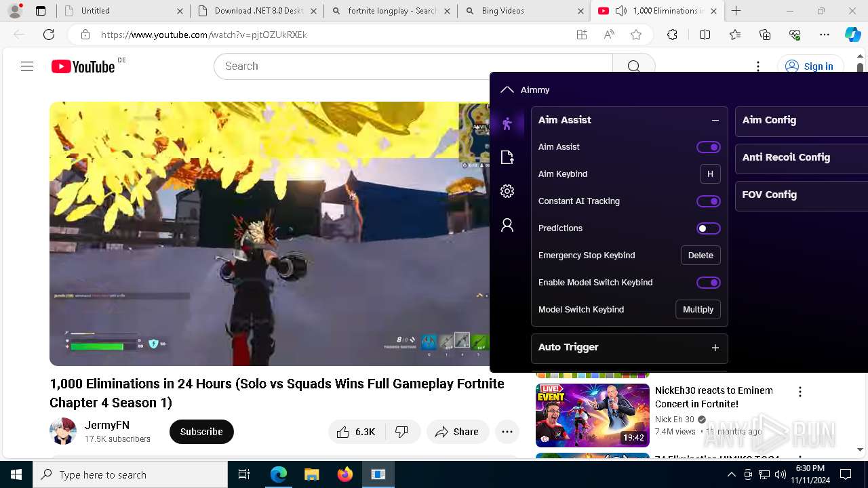Open options for NickEh30 video suggestion

[800, 392]
